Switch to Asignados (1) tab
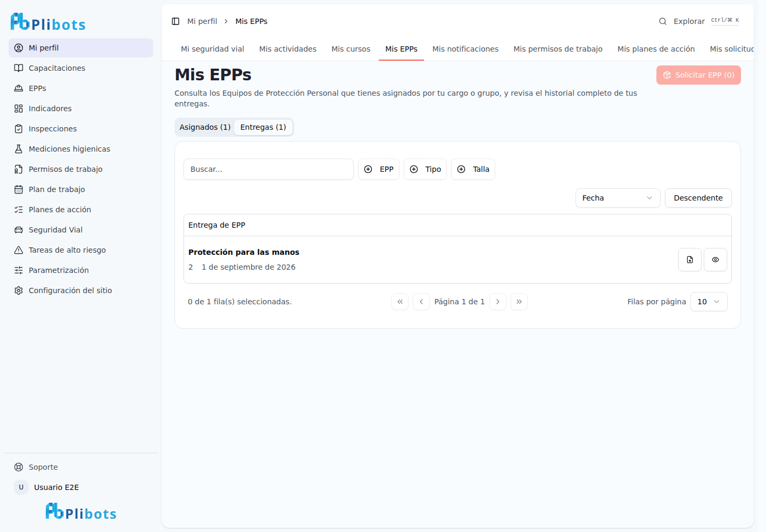The width and height of the screenshot is (766, 532). click(205, 127)
